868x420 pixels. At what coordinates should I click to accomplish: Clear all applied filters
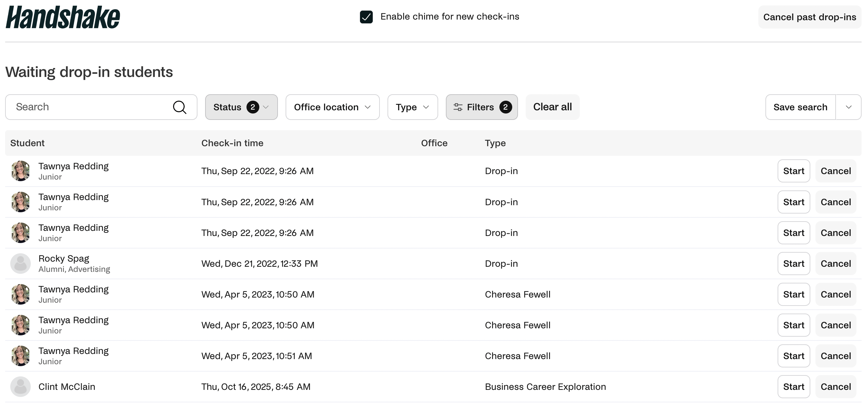coord(553,107)
